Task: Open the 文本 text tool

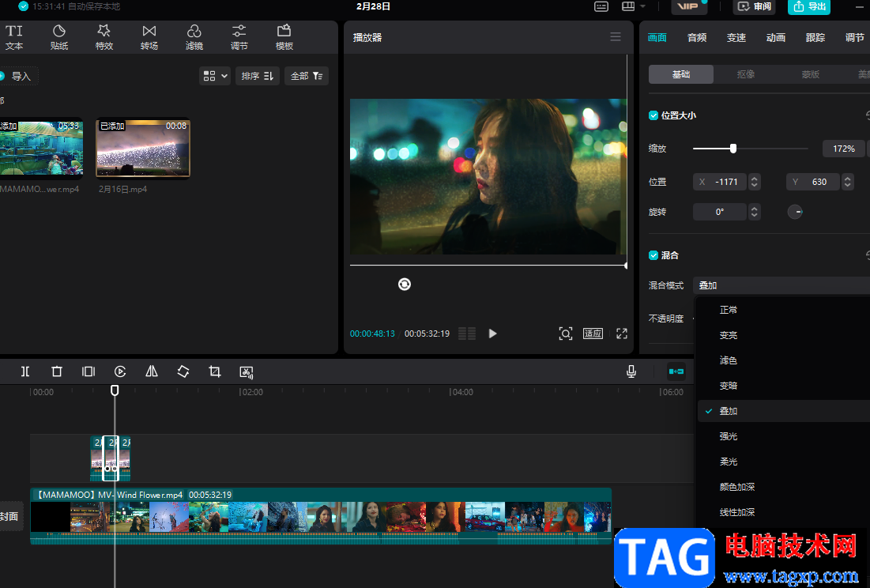Action: click(x=14, y=37)
